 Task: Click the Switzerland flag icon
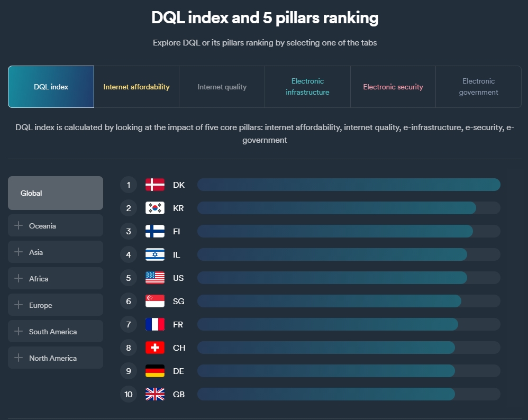pos(155,348)
